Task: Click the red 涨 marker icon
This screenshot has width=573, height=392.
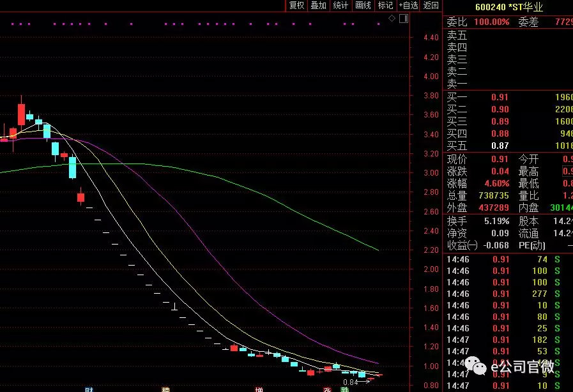Action: click(x=327, y=389)
